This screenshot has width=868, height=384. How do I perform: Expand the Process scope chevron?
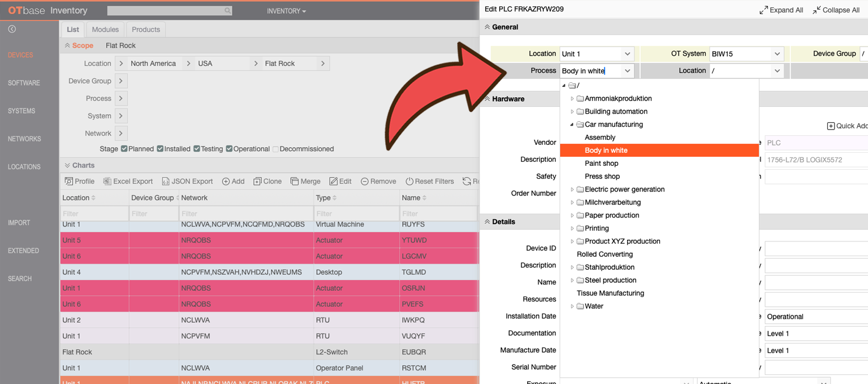pyautogui.click(x=121, y=98)
